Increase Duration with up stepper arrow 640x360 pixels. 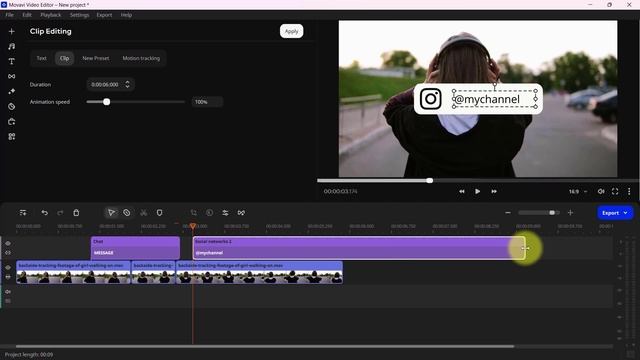click(127, 82)
